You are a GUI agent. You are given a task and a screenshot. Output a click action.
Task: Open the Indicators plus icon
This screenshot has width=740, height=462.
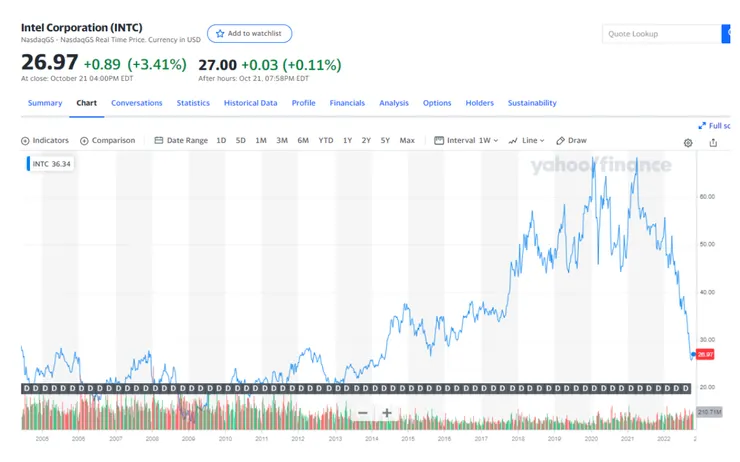click(26, 141)
